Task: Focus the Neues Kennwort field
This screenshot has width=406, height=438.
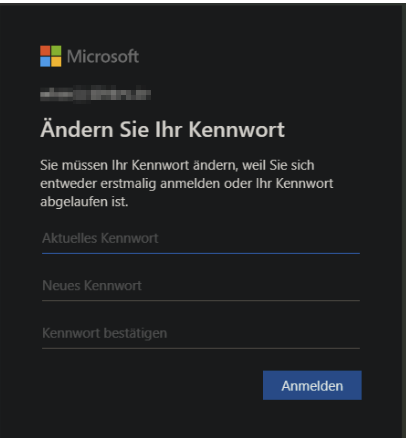Action: pos(201,286)
